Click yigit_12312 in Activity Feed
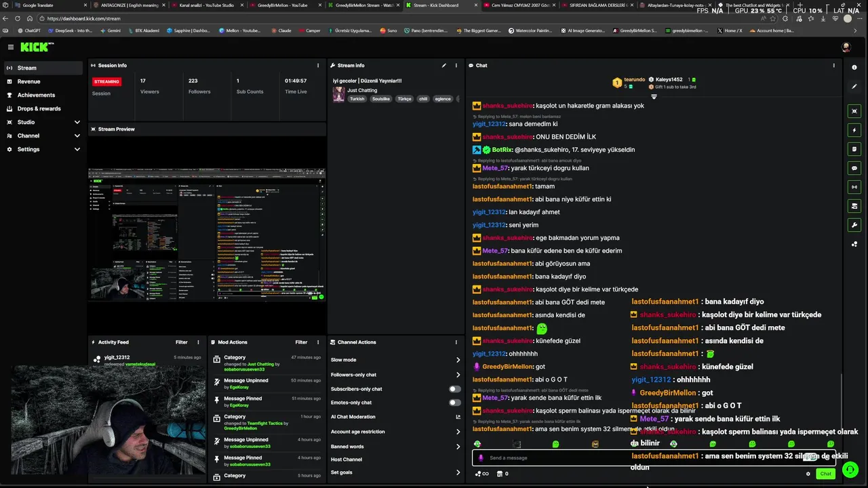The height and width of the screenshot is (488, 868). (117, 357)
